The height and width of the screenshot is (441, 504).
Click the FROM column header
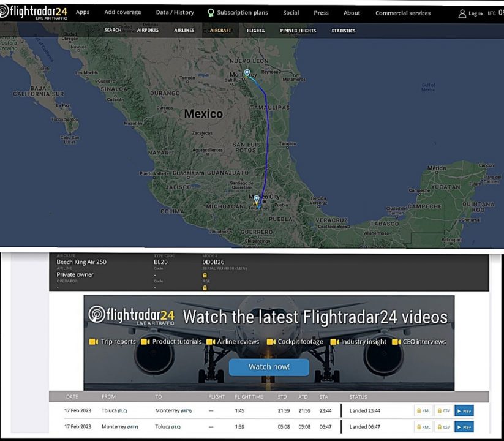pyautogui.click(x=108, y=397)
